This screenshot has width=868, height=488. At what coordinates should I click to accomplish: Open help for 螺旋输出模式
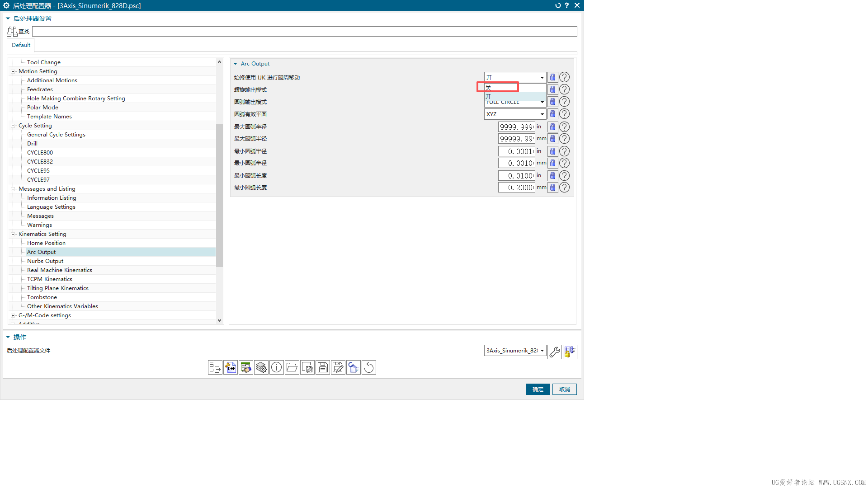[x=564, y=89]
